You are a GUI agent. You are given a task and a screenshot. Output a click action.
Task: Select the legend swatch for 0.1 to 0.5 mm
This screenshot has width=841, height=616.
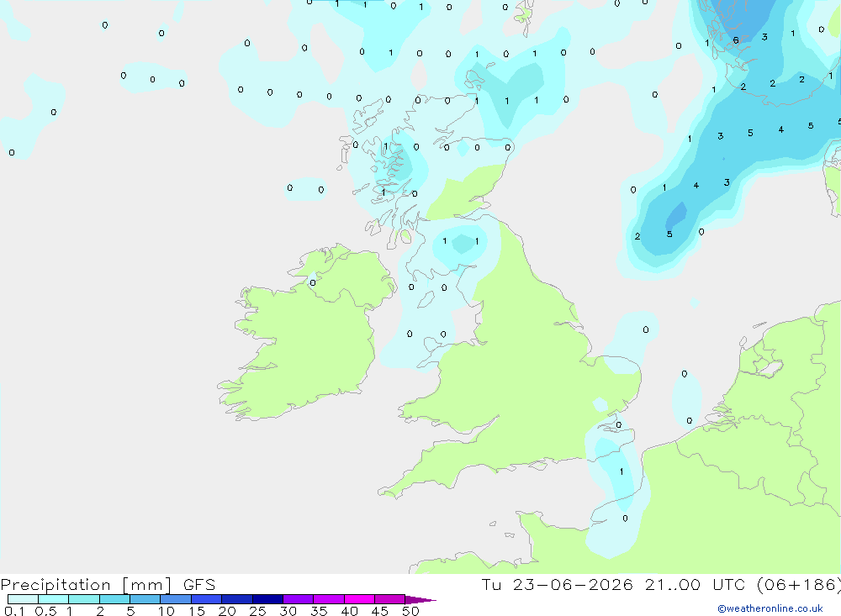tap(23, 599)
